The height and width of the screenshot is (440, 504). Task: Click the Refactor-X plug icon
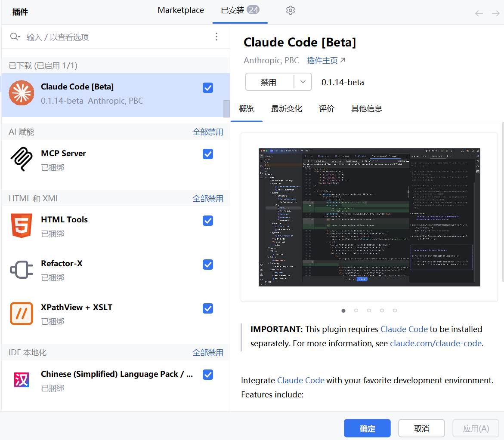click(21, 269)
